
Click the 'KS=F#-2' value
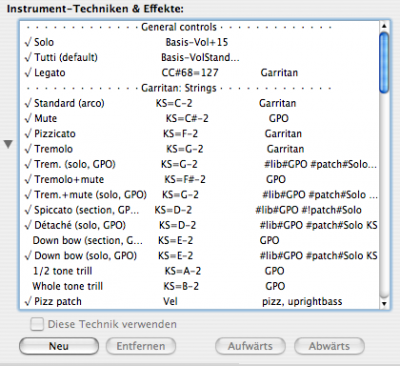point(185,180)
